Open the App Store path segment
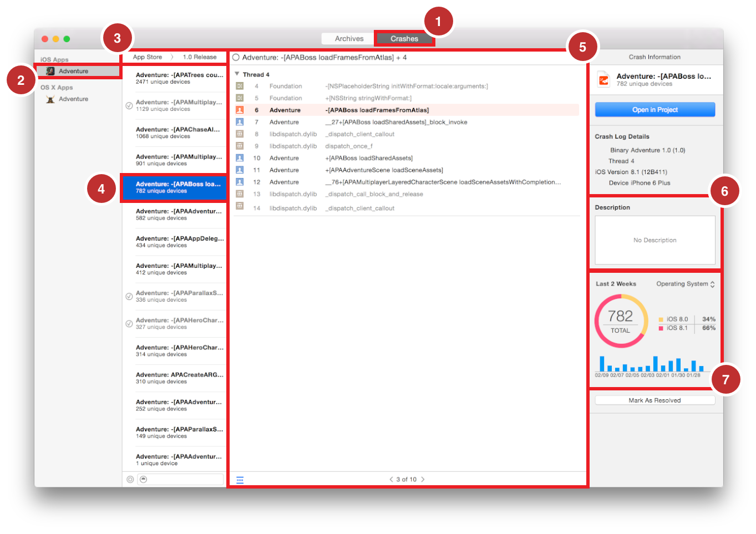The image size is (756, 534). coord(148,57)
